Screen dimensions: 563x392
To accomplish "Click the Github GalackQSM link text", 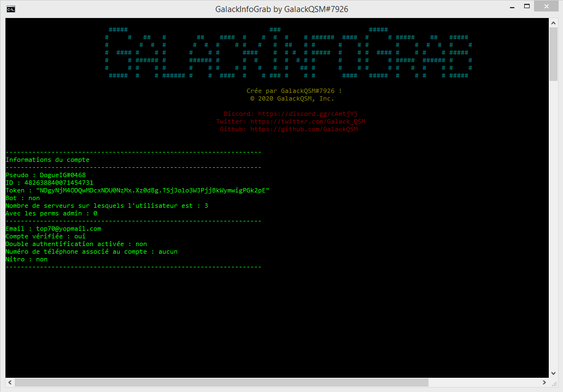I will pos(304,129).
